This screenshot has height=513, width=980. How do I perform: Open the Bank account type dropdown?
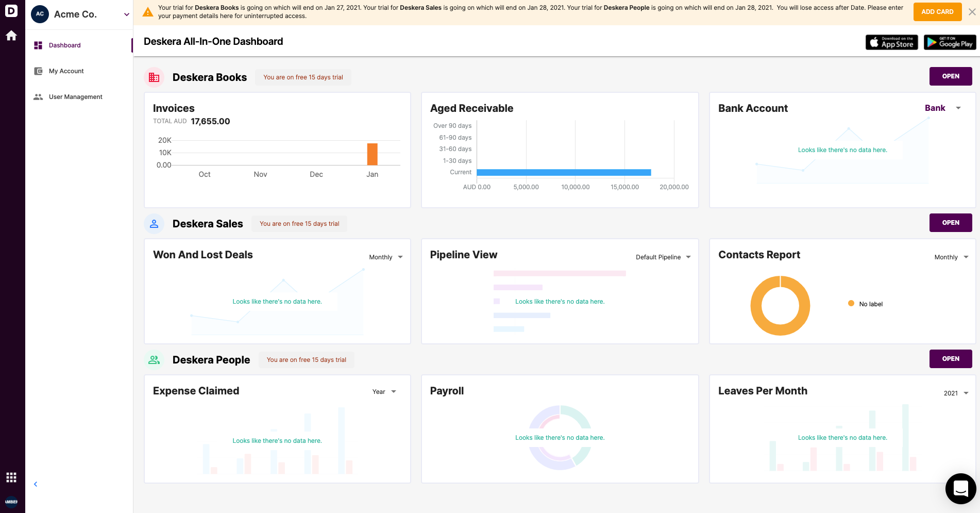click(x=943, y=108)
